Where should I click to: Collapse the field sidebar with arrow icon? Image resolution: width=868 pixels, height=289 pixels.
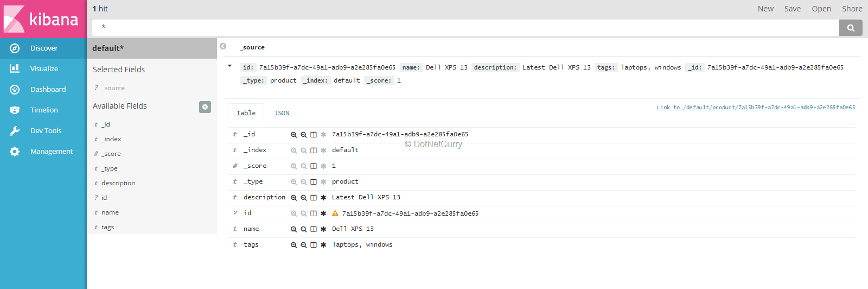pos(223,47)
